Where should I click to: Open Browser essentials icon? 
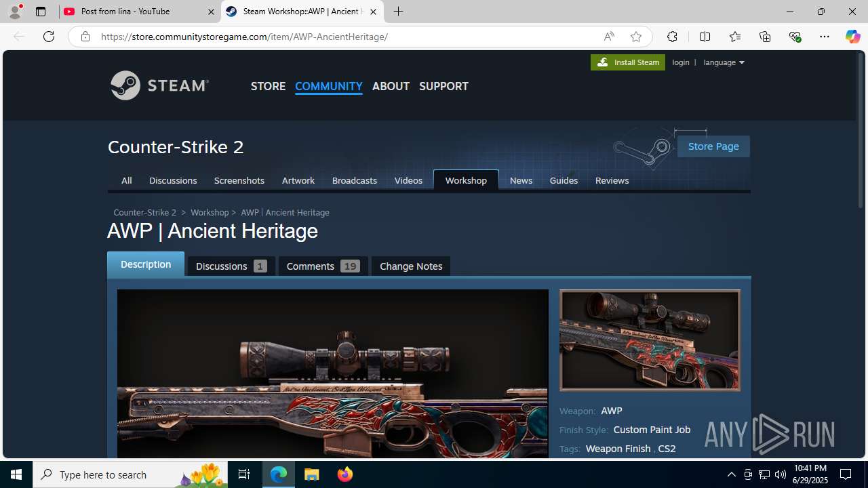795,37
